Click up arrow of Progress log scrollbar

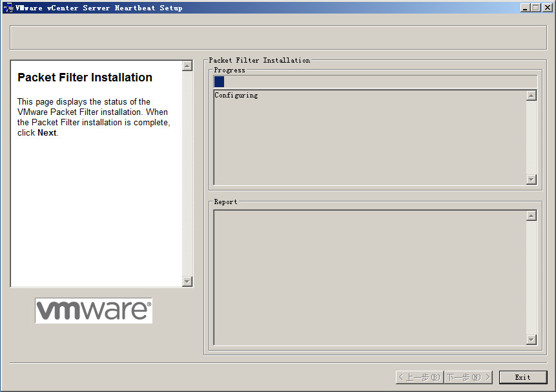(x=531, y=96)
